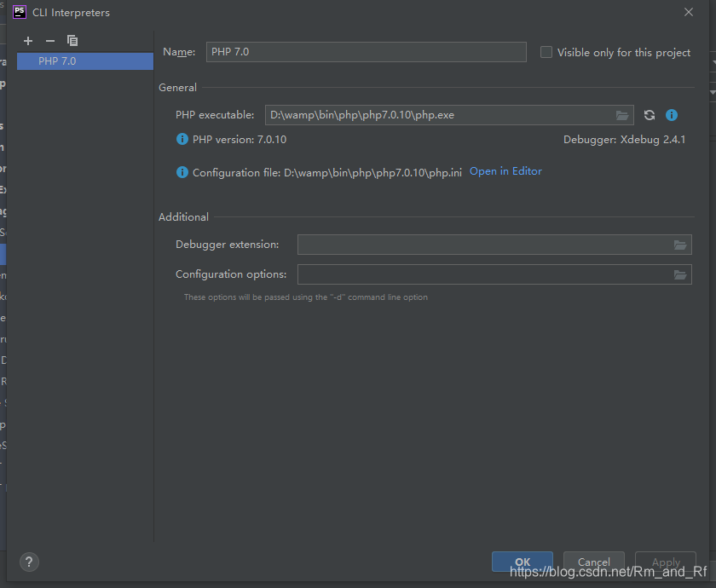The height and width of the screenshot is (588, 716).
Task: Select PHP 7.0 interpreter in list
Action: coord(85,61)
